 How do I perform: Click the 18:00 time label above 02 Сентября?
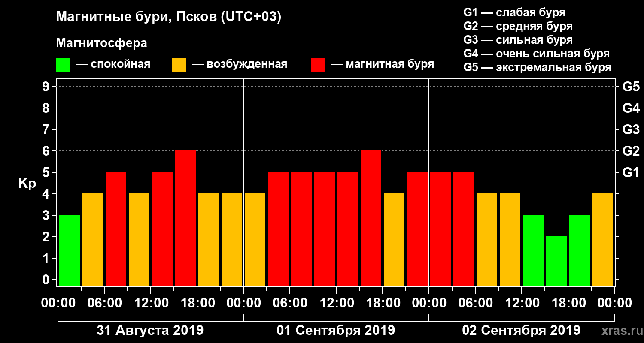click(x=568, y=303)
